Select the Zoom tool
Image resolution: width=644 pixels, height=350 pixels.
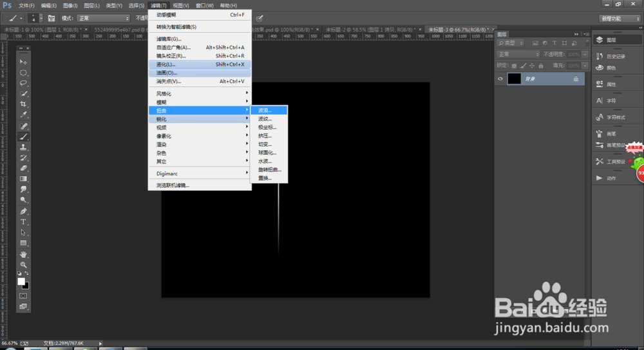tap(23, 265)
